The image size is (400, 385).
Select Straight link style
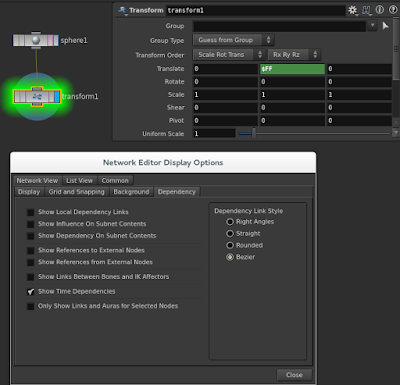click(230, 234)
